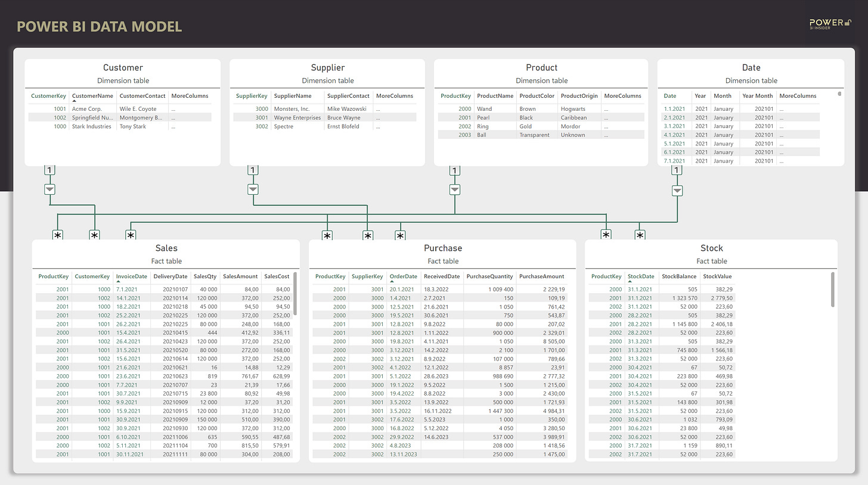
Task: Select the 'Acme Corp.' customer cell
Action: pos(87,109)
